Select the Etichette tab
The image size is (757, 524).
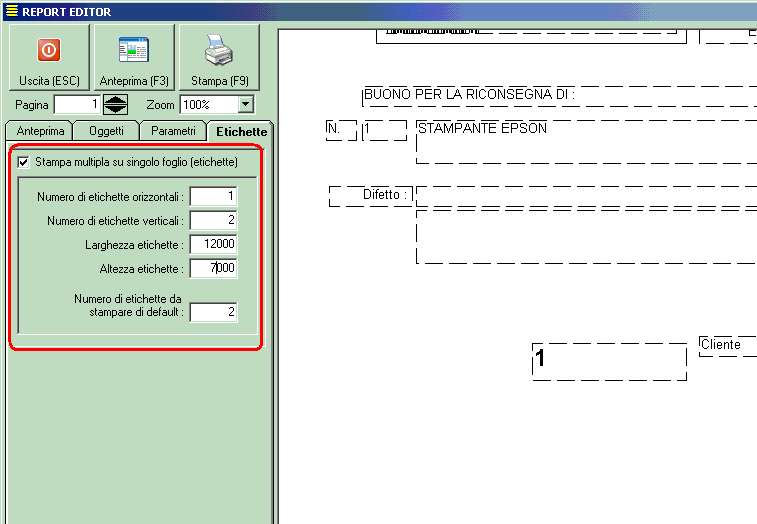[x=241, y=131]
